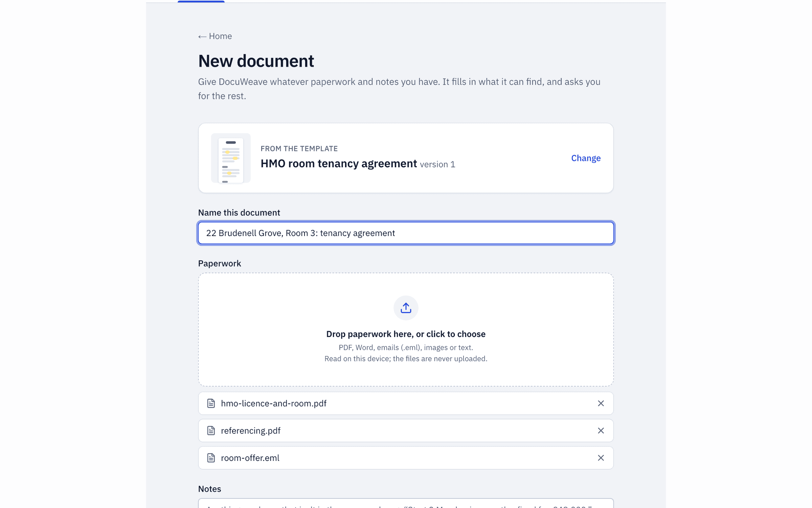This screenshot has width=812, height=508.
Task: Click the 'Name this document' label
Action: click(239, 213)
